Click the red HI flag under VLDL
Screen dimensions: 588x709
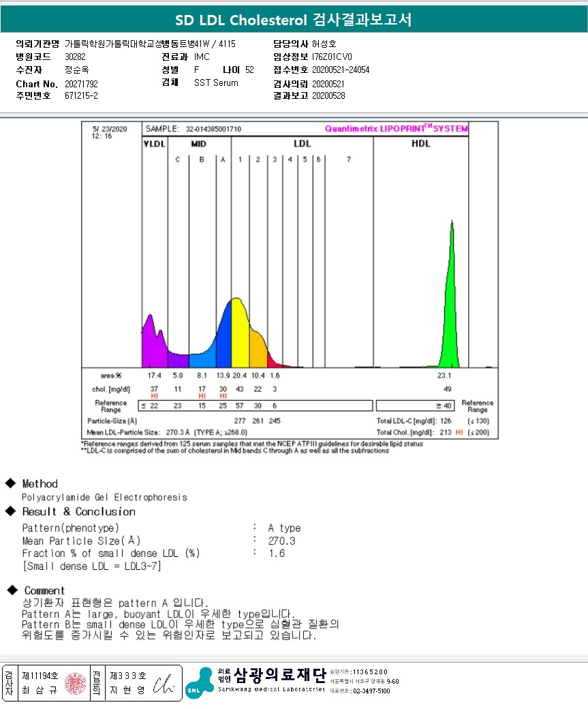pos(154,395)
